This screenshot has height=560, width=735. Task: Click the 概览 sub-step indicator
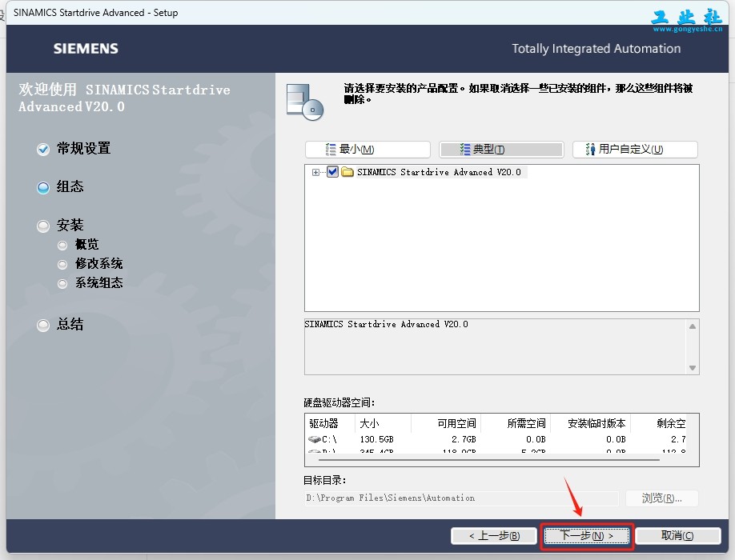62,246
